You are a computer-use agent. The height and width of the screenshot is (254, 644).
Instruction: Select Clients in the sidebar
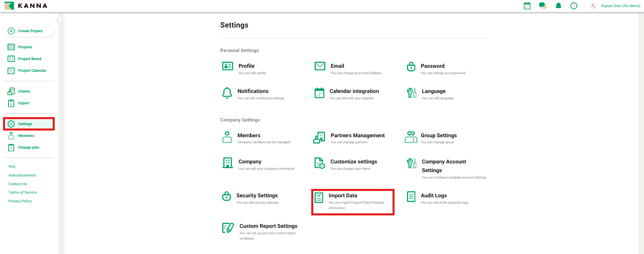[x=24, y=91]
